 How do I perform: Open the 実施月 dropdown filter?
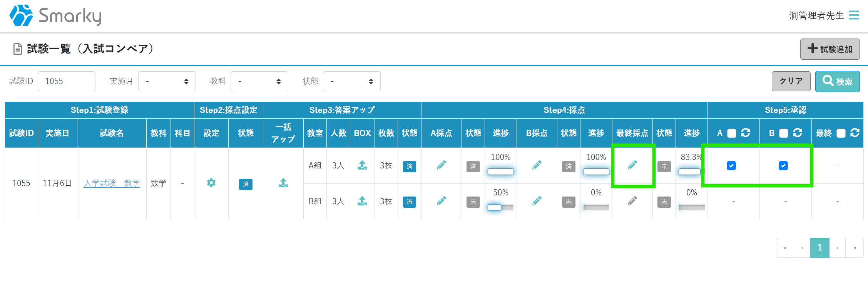pyautogui.click(x=167, y=81)
